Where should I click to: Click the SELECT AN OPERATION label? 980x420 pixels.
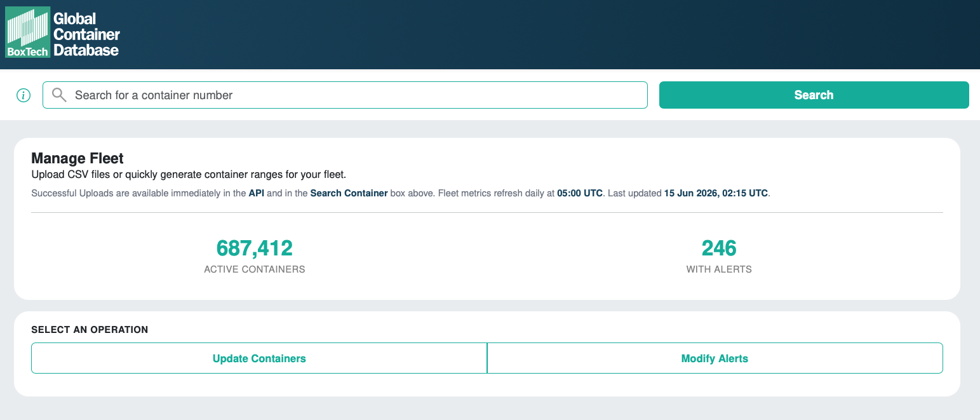pos(90,330)
